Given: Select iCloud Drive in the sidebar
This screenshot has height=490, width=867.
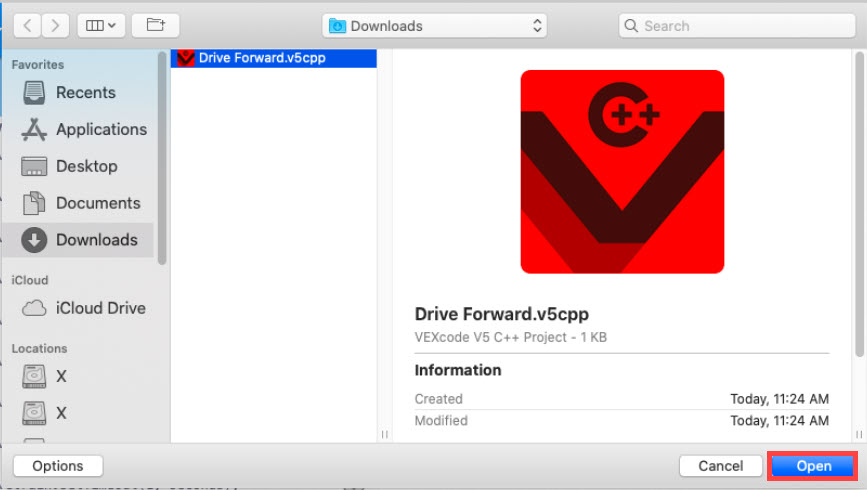Looking at the screenshot, I should (78, 308).
